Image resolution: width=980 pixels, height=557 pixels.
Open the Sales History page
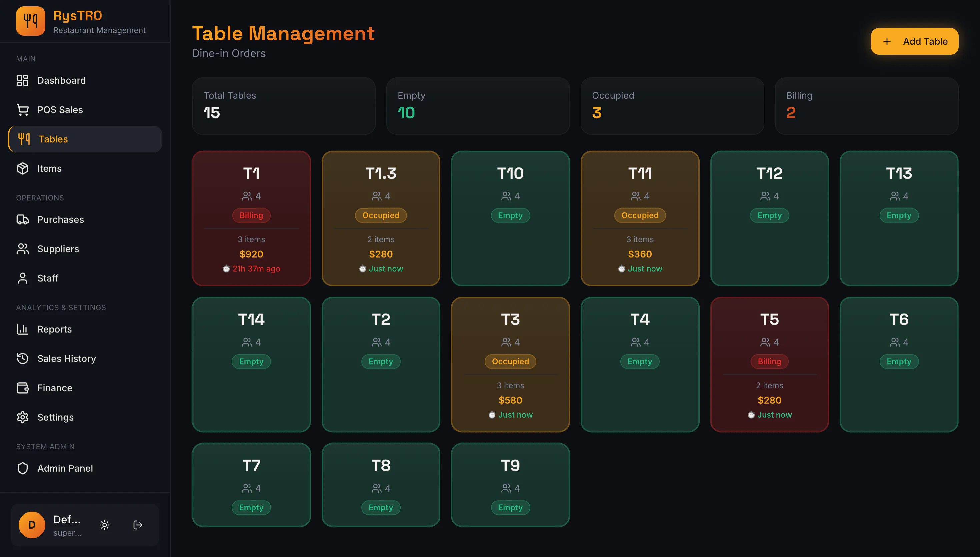pyautogui.click(x=85, y=359)
